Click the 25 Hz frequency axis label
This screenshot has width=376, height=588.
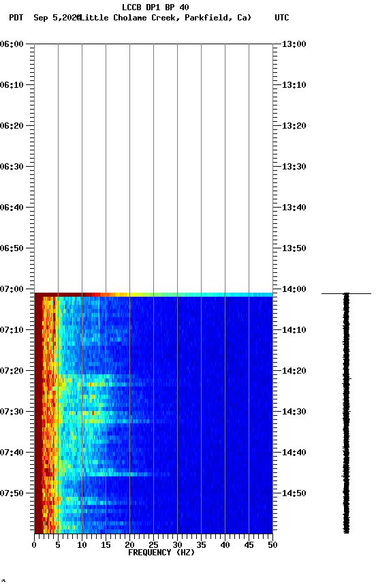pos(153,545)
